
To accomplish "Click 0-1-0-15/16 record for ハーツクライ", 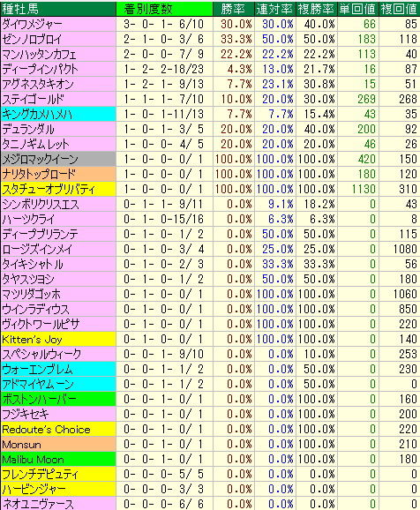I will coord(163,219).
